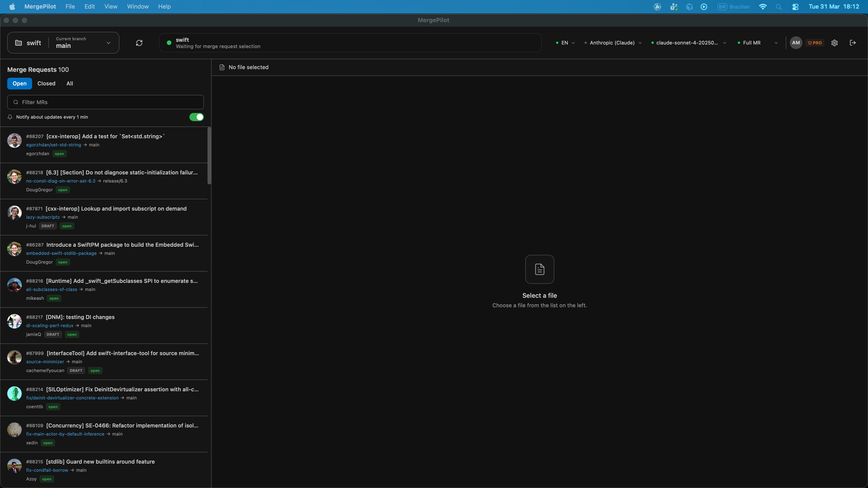Image resolution: width=868 pixels, height=488 pixels.
Task: Click the PRO crown badge
Action: (815, 43)
